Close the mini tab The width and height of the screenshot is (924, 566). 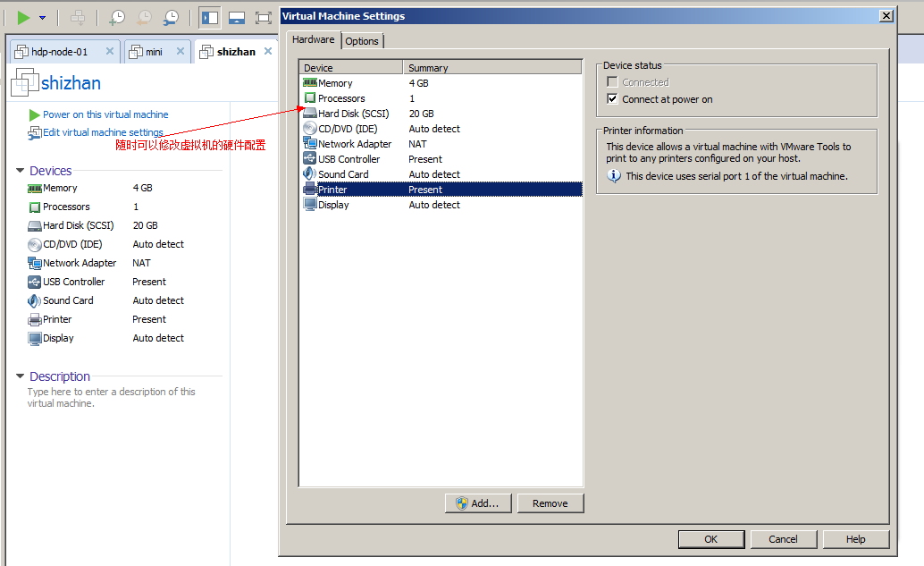click(181, 51)
